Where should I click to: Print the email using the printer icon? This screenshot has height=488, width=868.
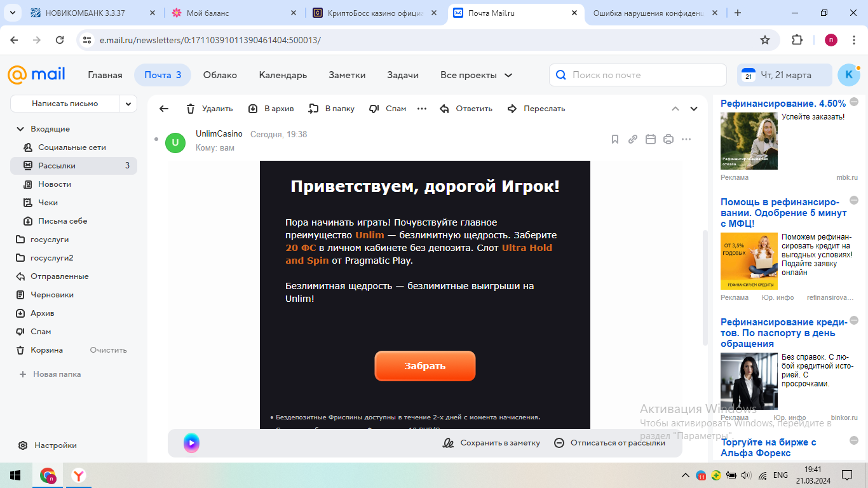click(x=668, y=139)
